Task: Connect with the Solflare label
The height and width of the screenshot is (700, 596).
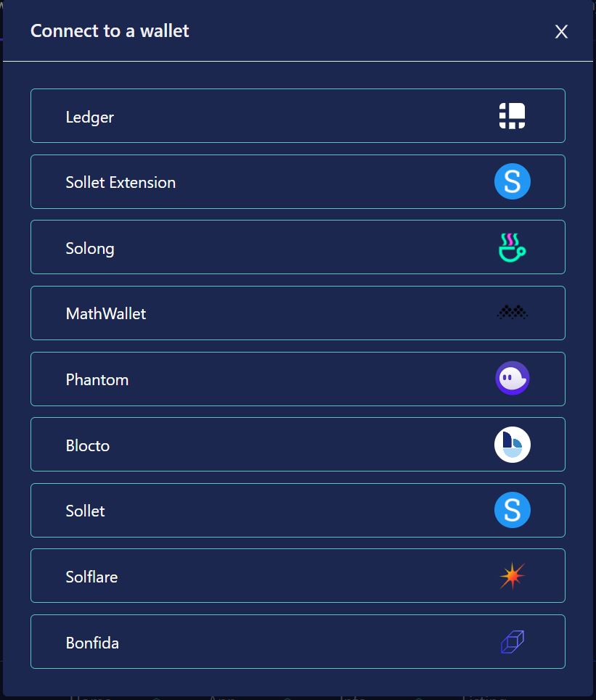Action: (x=91, y=577)
